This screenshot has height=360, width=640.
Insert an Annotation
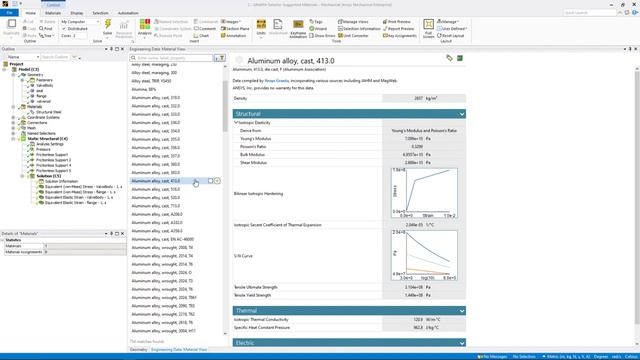point(233,36)
